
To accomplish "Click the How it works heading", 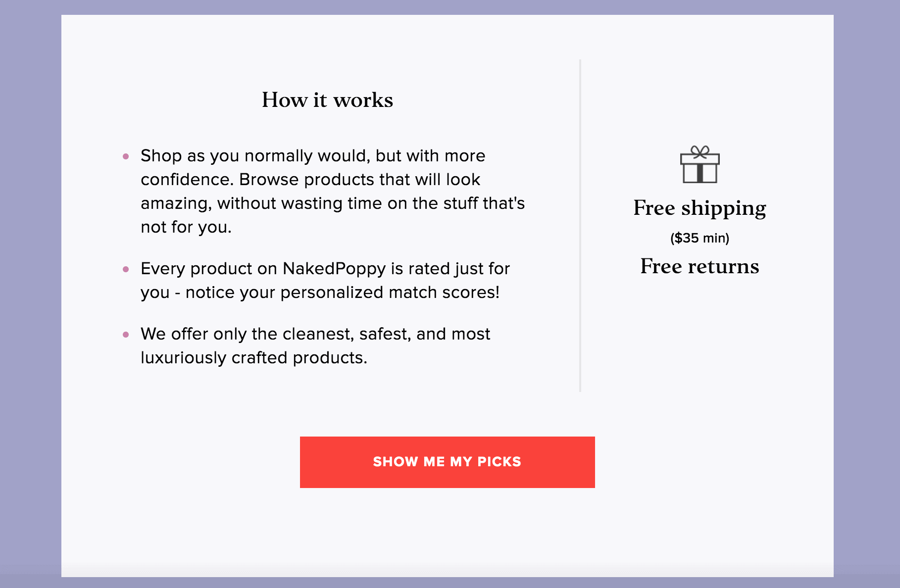I will [327, 100].
